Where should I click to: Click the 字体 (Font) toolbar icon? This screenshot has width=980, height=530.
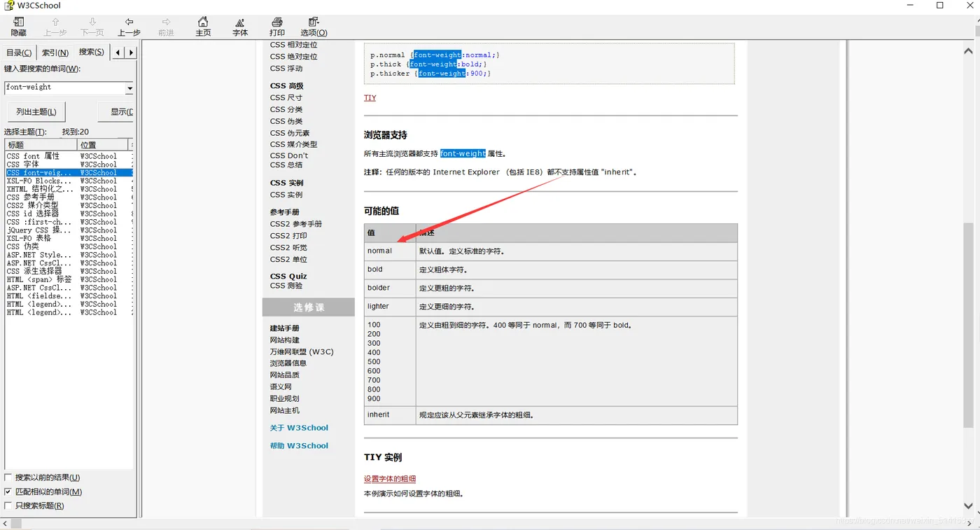tap(240, 27)
